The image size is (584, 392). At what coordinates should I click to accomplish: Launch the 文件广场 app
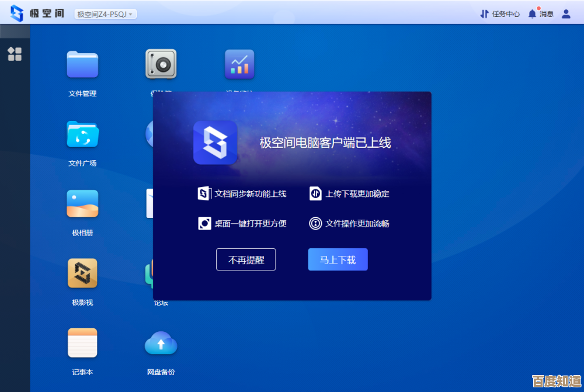coord(82,134)
